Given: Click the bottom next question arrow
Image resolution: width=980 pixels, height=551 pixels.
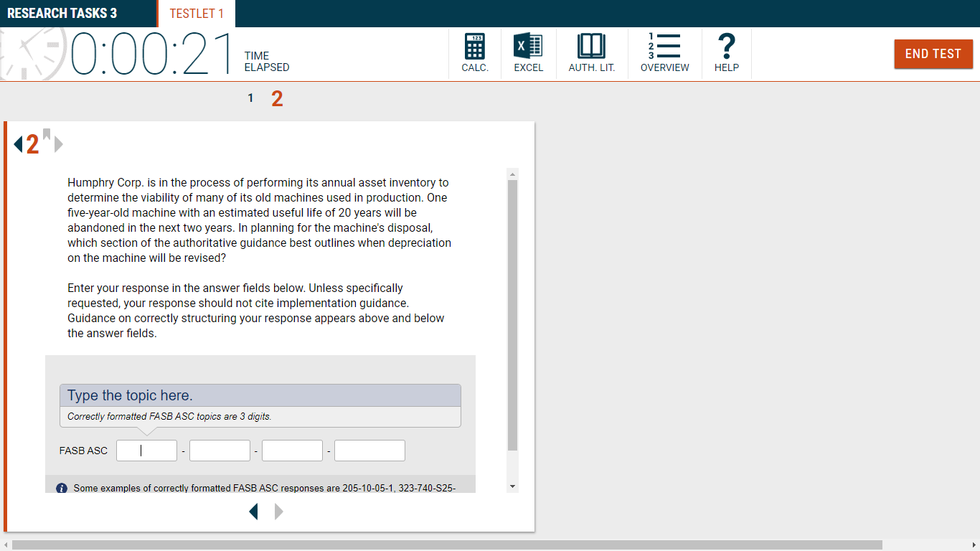Looking at the screenshot, I should (279, 511).
